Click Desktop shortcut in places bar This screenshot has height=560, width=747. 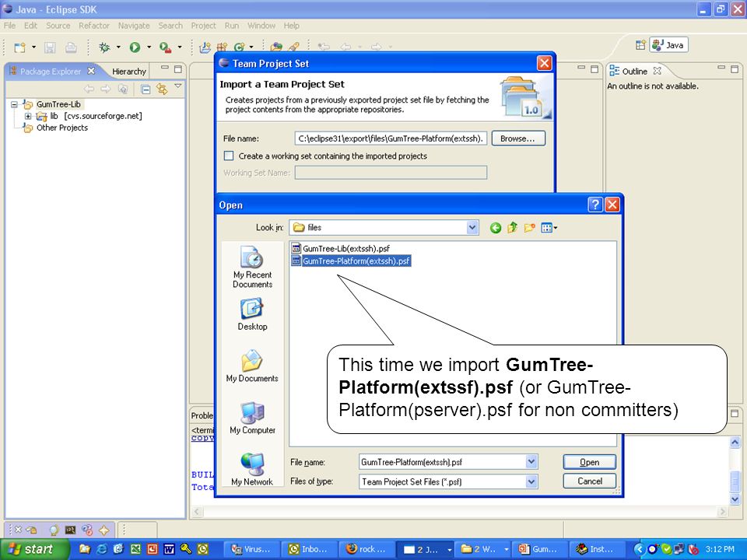[252, 314]
